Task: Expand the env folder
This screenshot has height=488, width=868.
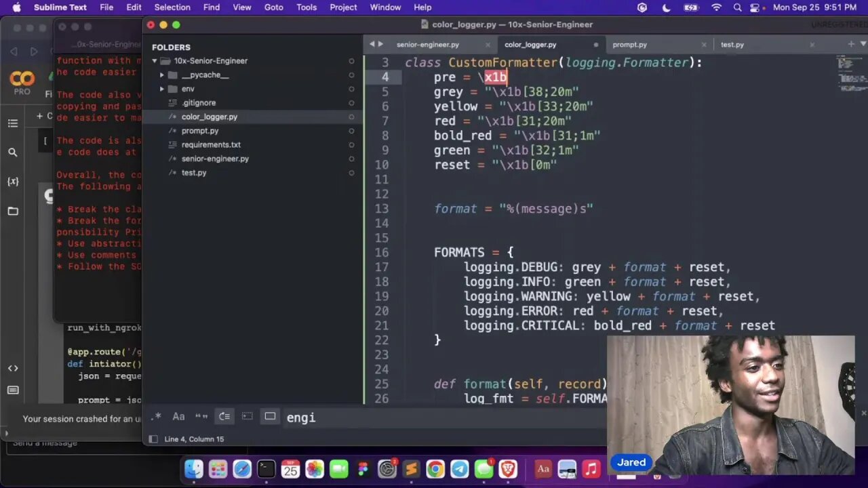Action: coord(162,89)
